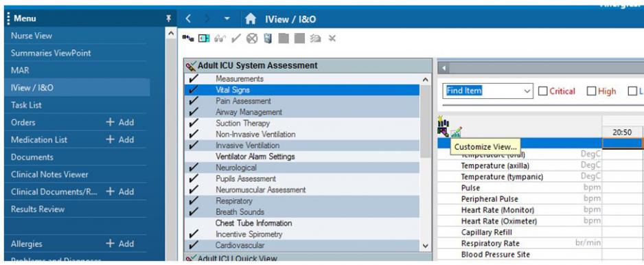Click the left arrow on the gray time bar
This screenshot has width=644, height=265.
[x=444, y=67]
